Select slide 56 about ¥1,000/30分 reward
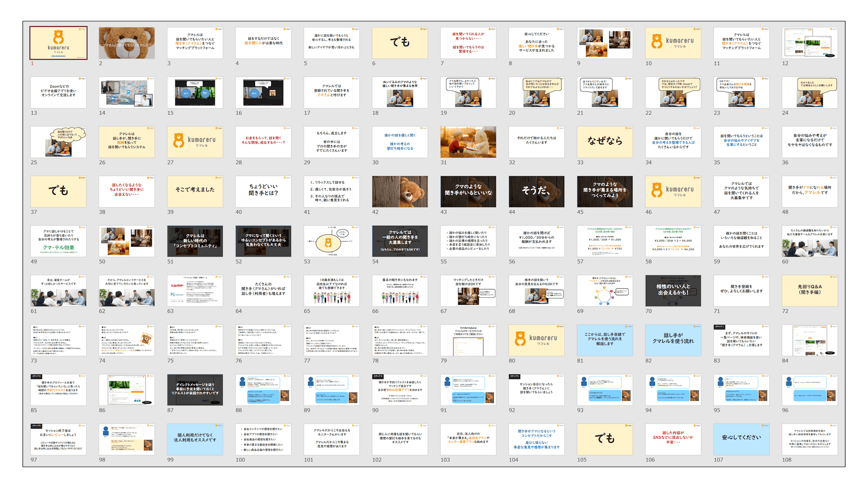 pos(537,241)
